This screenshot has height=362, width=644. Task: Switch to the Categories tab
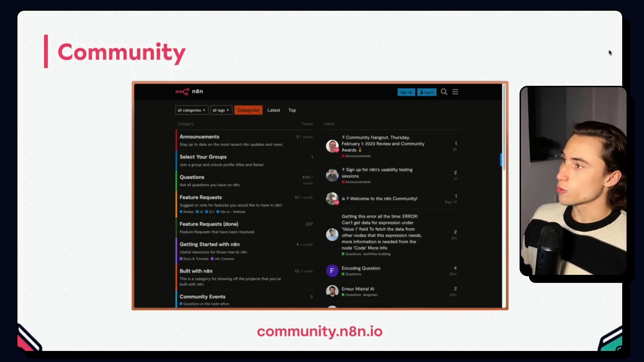pos(248,110)
